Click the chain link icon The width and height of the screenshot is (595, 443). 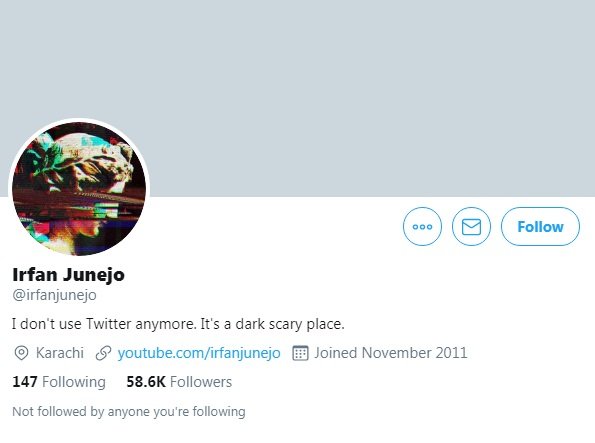pos(103,353)
